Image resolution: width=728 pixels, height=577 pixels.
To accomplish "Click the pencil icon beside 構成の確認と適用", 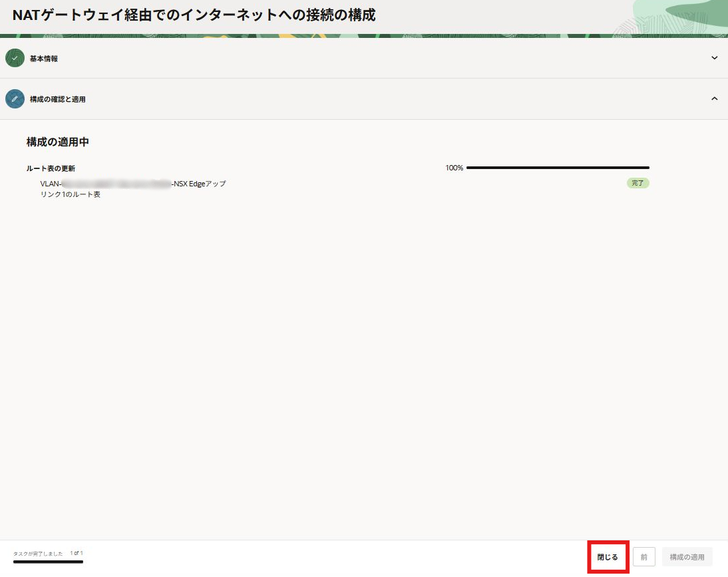I will click(15, 99).
